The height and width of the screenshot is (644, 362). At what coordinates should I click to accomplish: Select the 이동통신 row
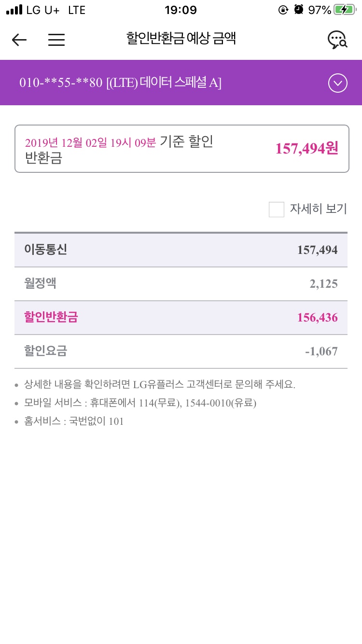coord(181,250)
